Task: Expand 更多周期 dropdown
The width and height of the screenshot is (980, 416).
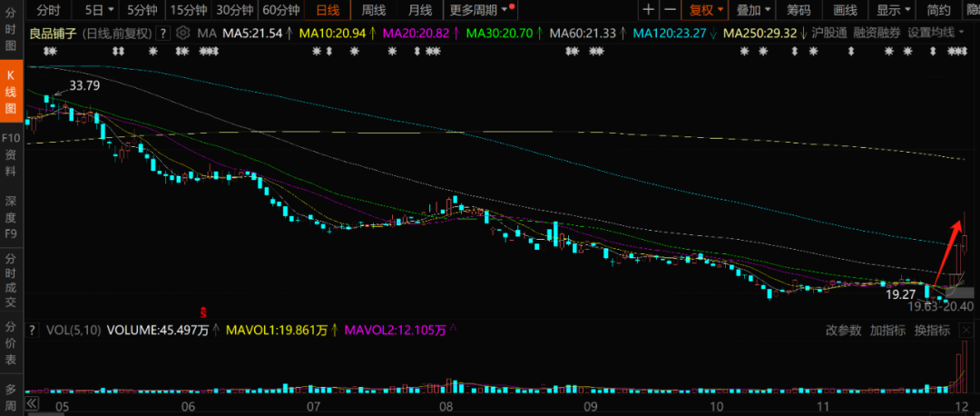Action: [x=481, y=9]
